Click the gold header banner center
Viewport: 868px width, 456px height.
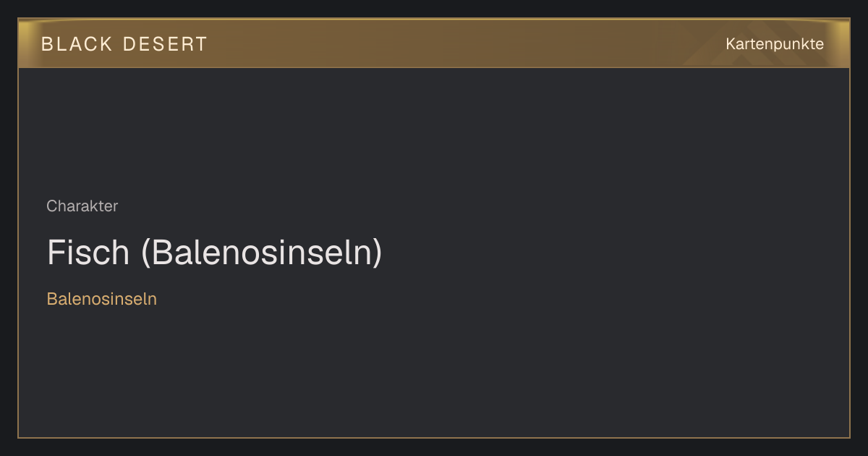click(x=434, y=43)
